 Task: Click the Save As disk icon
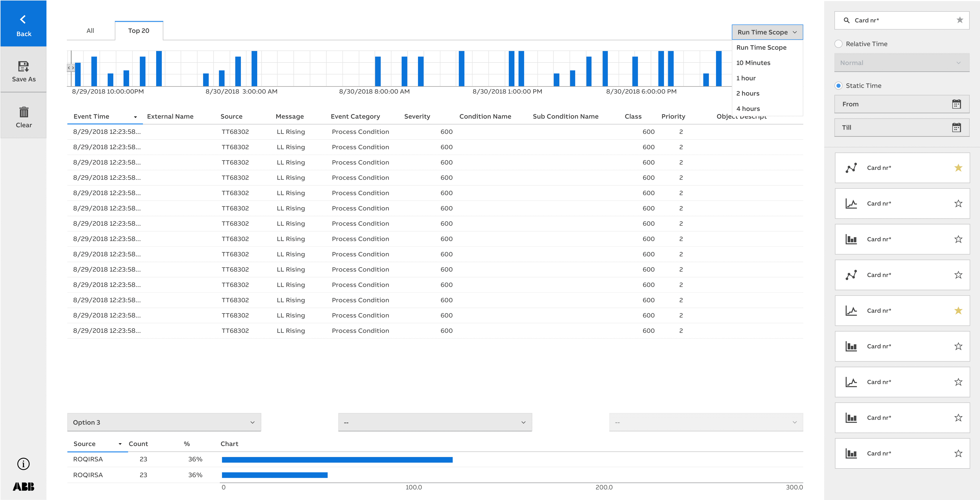click(x=24, y=66)
